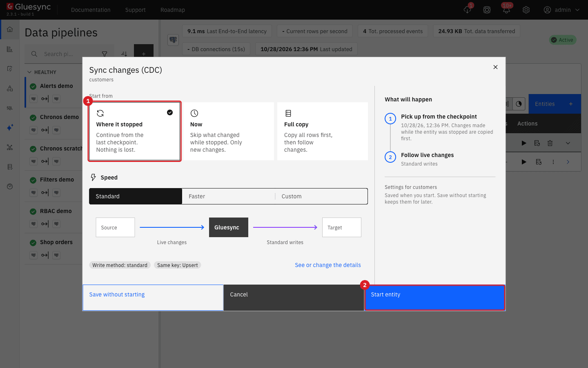Open the cloud download updates icon
This screenshot has height=368, width=588.
pos(468,10)
